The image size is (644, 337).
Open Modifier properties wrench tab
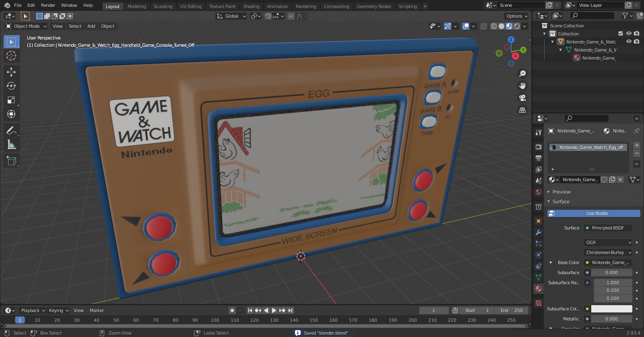click(539, 232)
